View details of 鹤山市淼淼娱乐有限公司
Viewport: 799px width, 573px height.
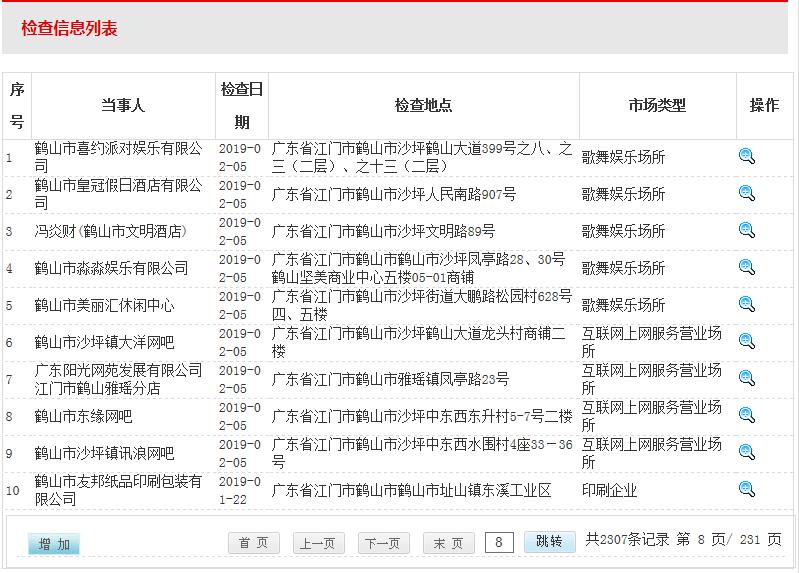click(x=746, y=267)
